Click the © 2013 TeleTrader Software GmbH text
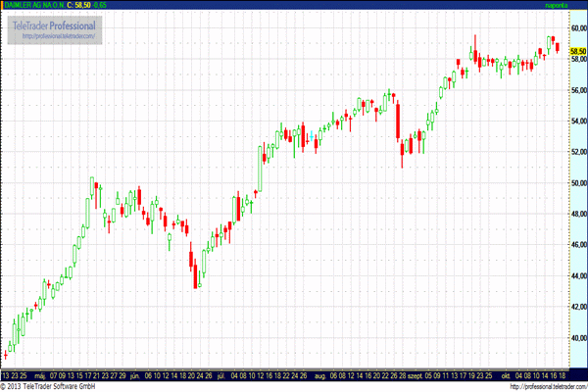This screenshot has height=392, width=588. tap(49, 386)
